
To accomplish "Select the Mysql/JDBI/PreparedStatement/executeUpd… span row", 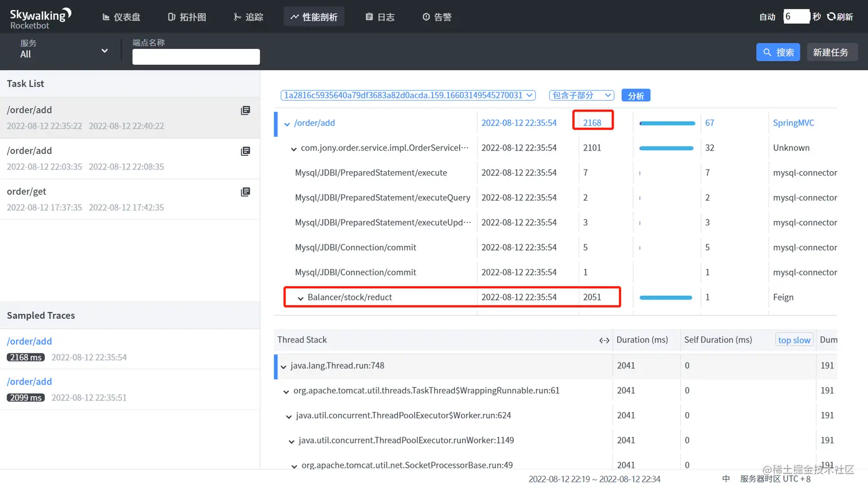I will [556, 222].
